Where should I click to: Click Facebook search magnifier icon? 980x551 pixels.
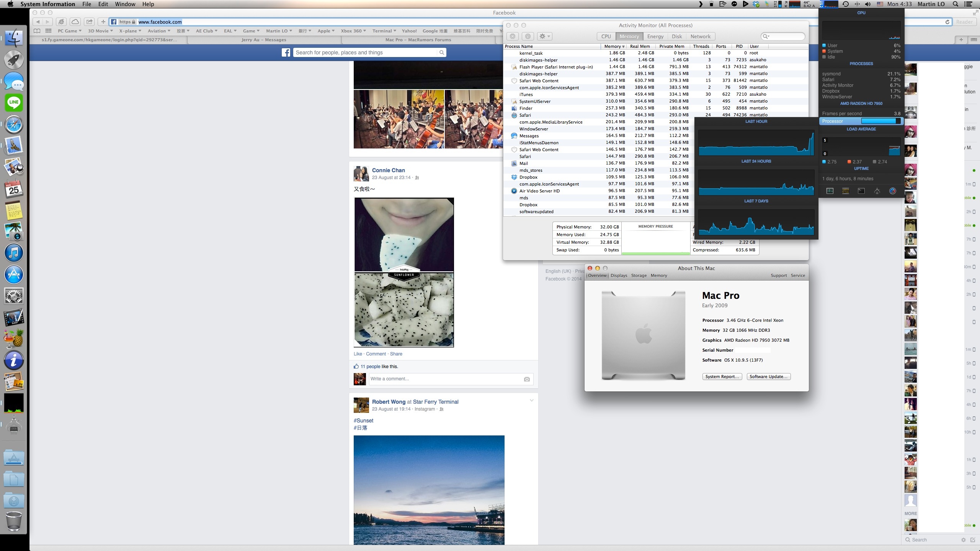[442, 52]
